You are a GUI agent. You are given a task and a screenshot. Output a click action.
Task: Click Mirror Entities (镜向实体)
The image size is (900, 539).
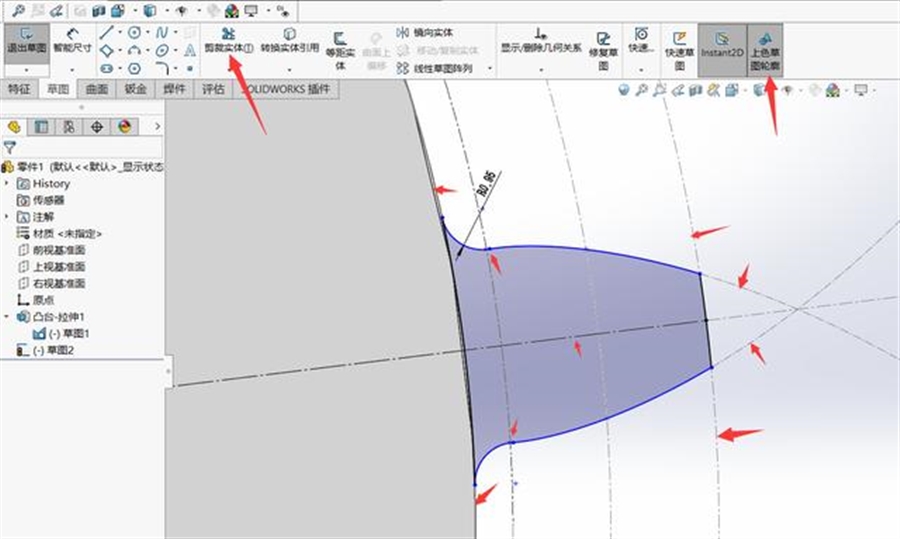click(425, 33)
